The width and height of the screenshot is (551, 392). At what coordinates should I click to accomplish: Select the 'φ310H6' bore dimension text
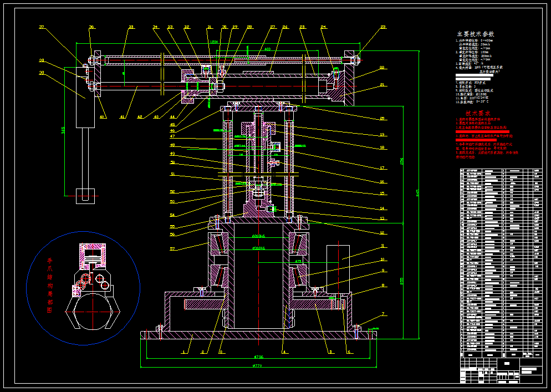[258, 248]
